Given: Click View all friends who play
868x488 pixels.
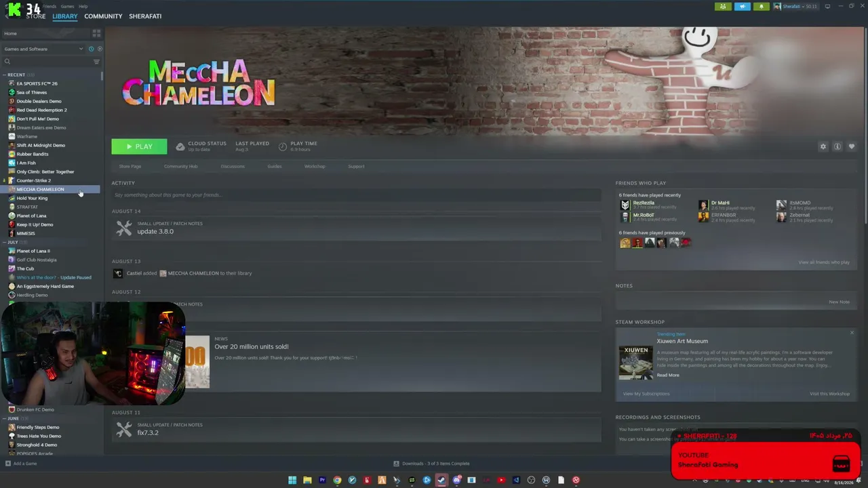Looking at the screenshot, I should click(824, 262).
